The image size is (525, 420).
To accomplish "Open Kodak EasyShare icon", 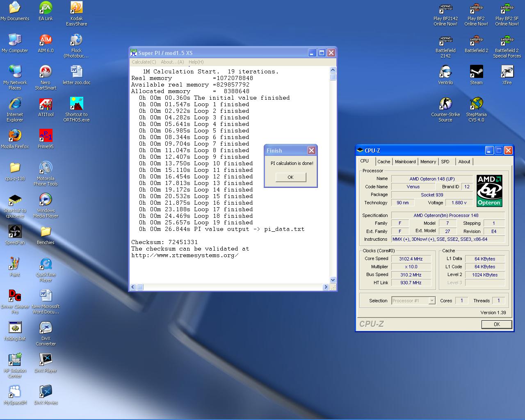I will coord(76,14).
